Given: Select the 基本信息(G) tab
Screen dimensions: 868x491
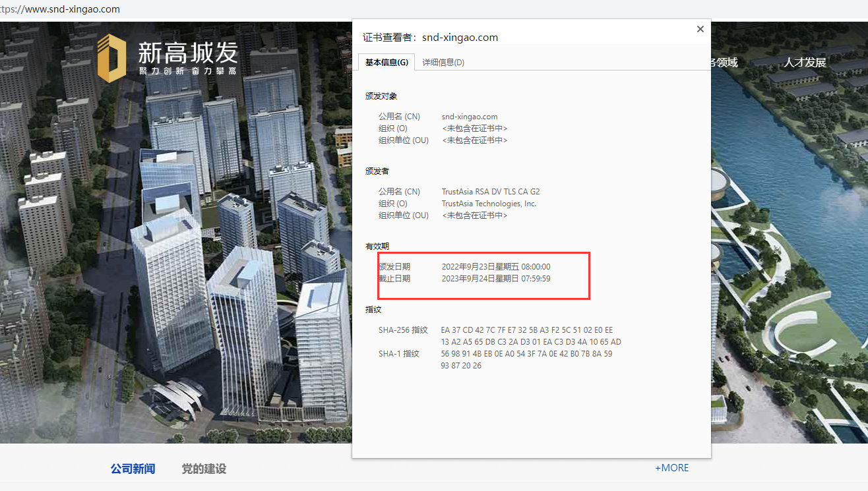Looking at the screenshot, I should pos(387,63).
